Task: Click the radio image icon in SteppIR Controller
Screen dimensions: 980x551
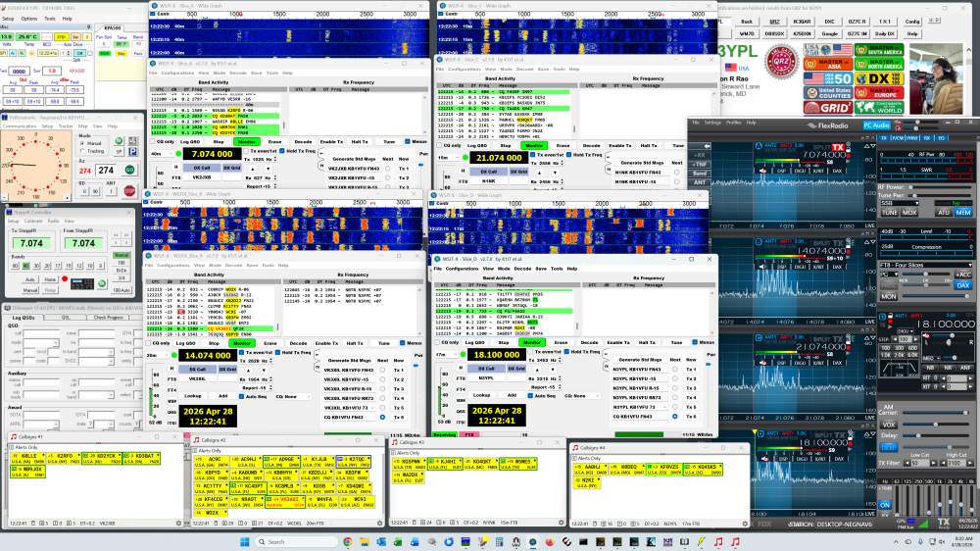Action: coord(82,284)
